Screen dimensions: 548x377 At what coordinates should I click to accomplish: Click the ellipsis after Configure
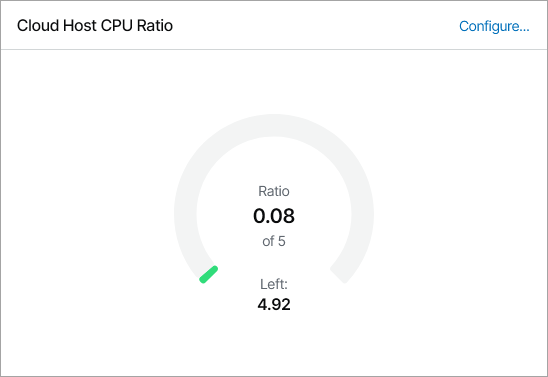pyautogui.click(x=524, y=30)
